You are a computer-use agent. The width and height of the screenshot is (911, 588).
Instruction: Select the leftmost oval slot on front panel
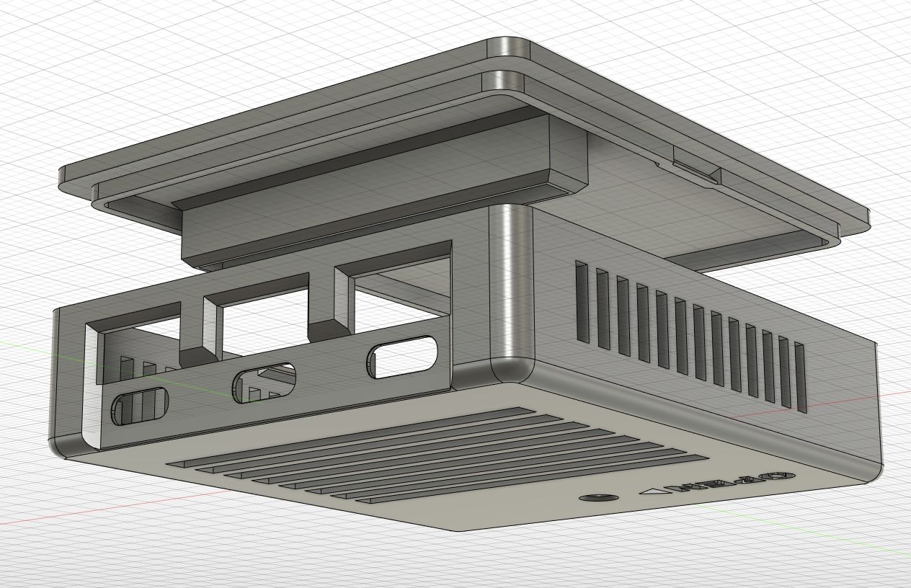click(x=139, y=406)
